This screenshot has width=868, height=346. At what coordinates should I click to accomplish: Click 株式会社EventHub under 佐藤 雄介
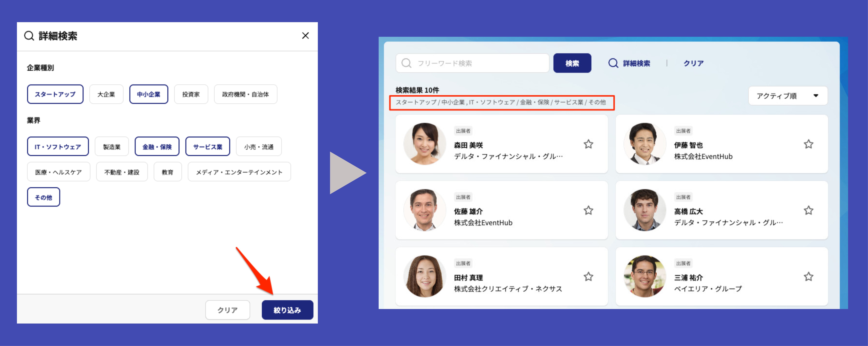click(483, 222)
